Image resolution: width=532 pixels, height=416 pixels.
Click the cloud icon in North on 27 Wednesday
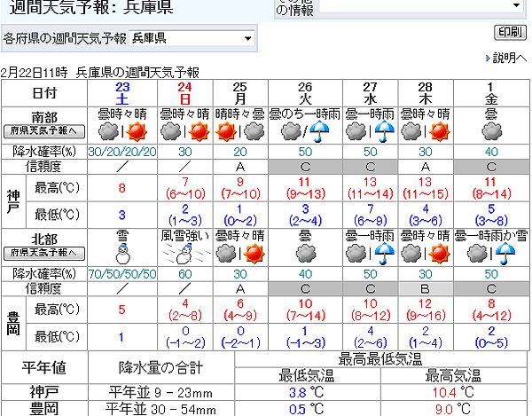click(x=356, y=254)
